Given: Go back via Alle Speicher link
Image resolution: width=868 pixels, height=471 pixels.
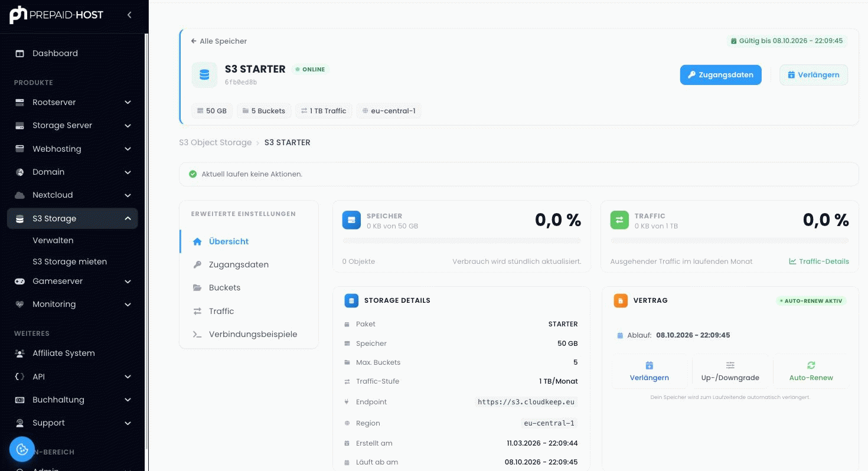Looking at the screenshot, I should pos(218,41).
